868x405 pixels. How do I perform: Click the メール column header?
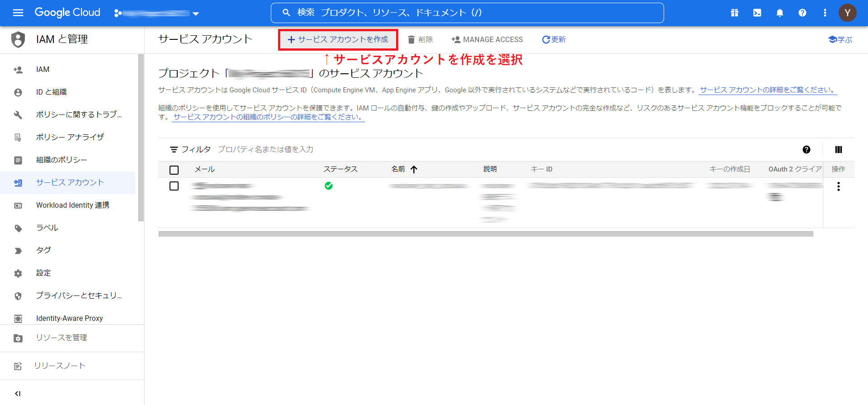click(x=205, y=169)
